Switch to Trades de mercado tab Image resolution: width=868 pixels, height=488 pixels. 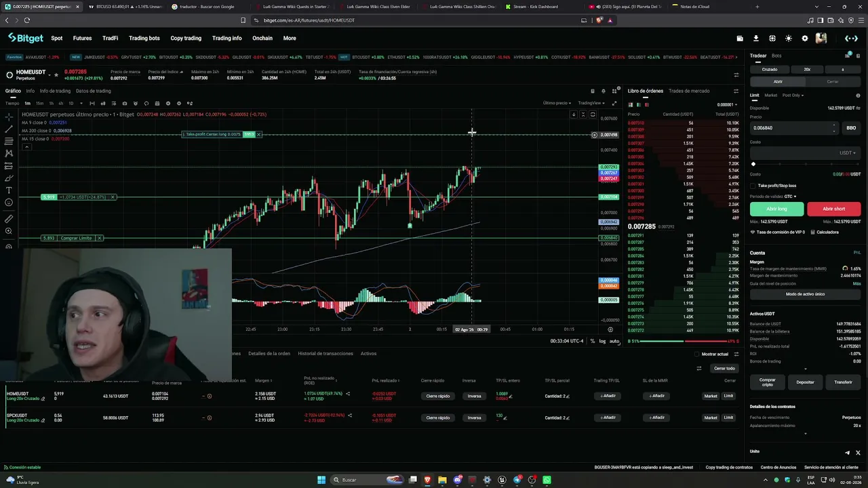[689, 91]
